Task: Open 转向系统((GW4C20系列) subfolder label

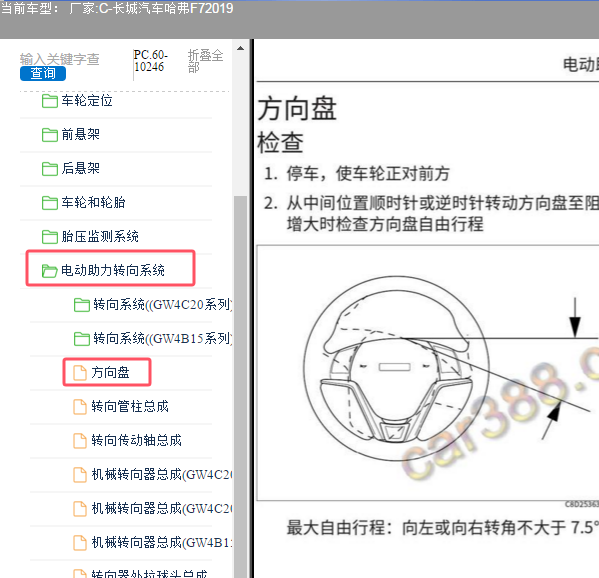Action: tap(162, 304)
